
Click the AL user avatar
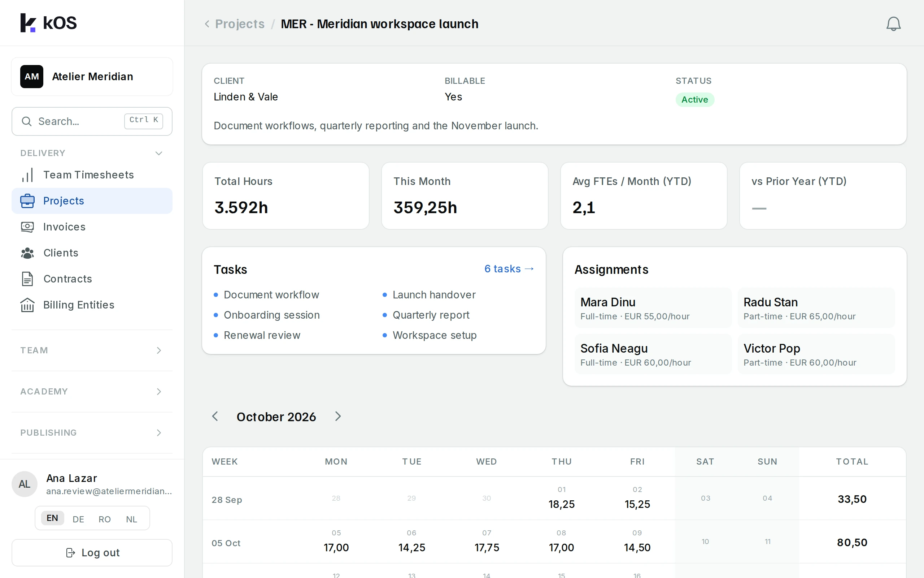click(25, 484)
